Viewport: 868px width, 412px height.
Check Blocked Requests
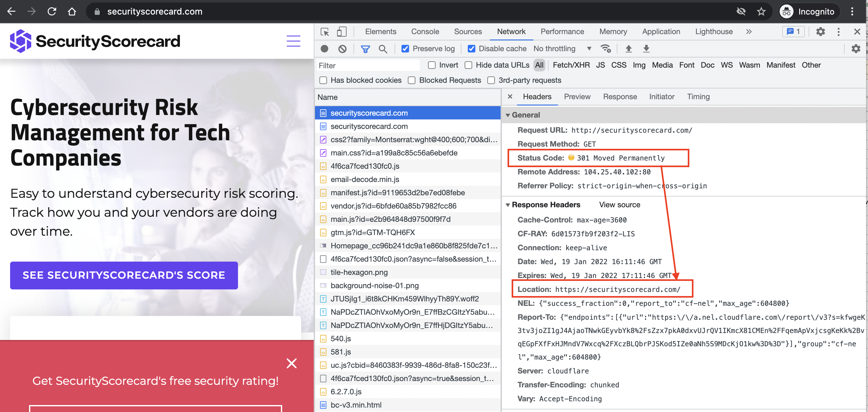411,80
